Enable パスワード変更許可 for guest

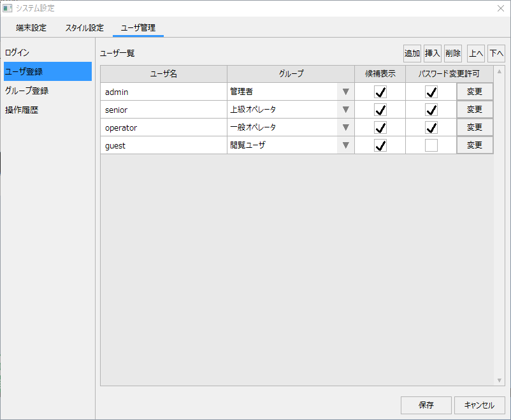click(431, 145)
